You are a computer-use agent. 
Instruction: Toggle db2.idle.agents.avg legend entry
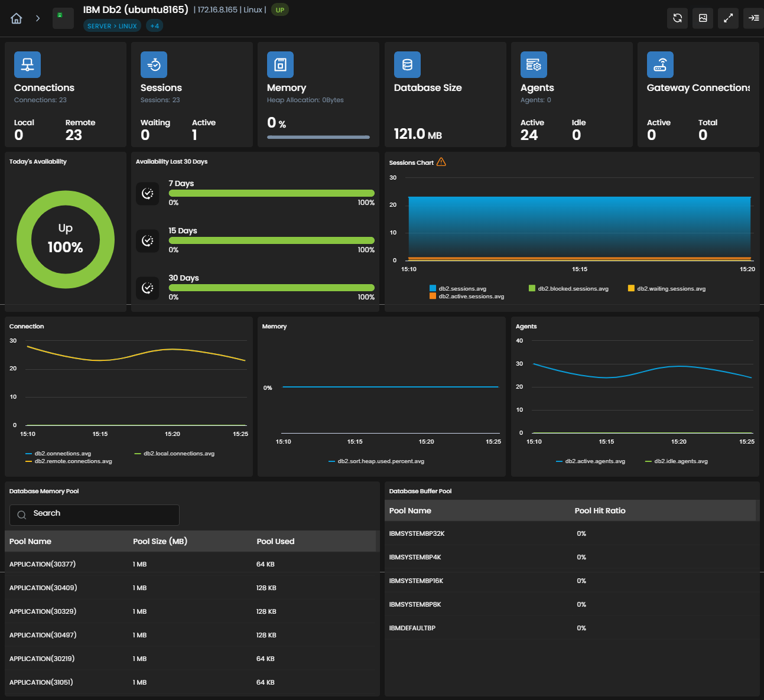677,461
